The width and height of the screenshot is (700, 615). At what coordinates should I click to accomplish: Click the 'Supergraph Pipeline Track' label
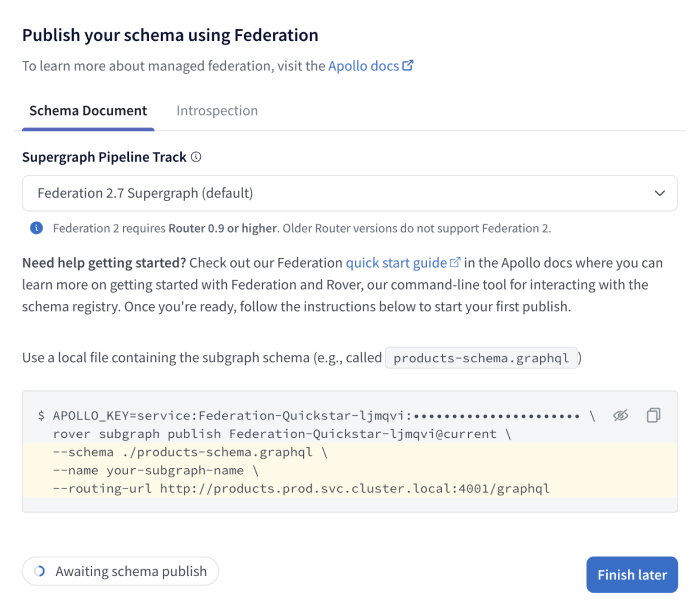point(104,157)
